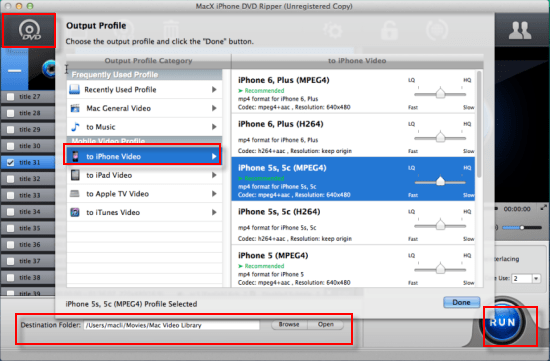Image resolution: width=550 pixels, height=361 pixels.
Task: Open the Core Use dropdown
Action: (x=536, y=279)
